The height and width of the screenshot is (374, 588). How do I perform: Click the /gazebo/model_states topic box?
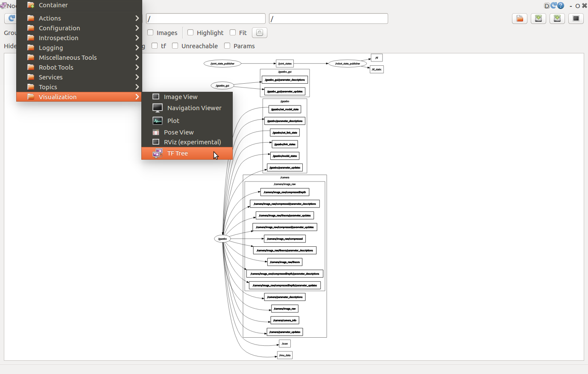tap(285, 156)
